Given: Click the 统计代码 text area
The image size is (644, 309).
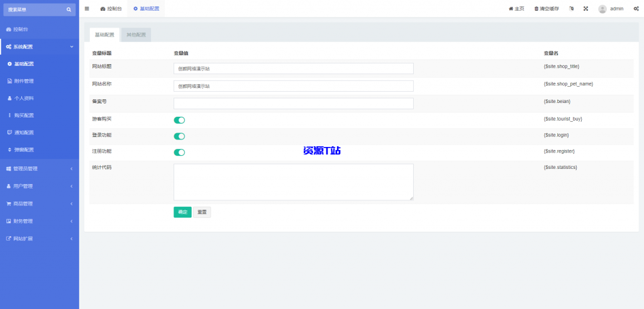Looking at the screenshot, I should [293, 182].
